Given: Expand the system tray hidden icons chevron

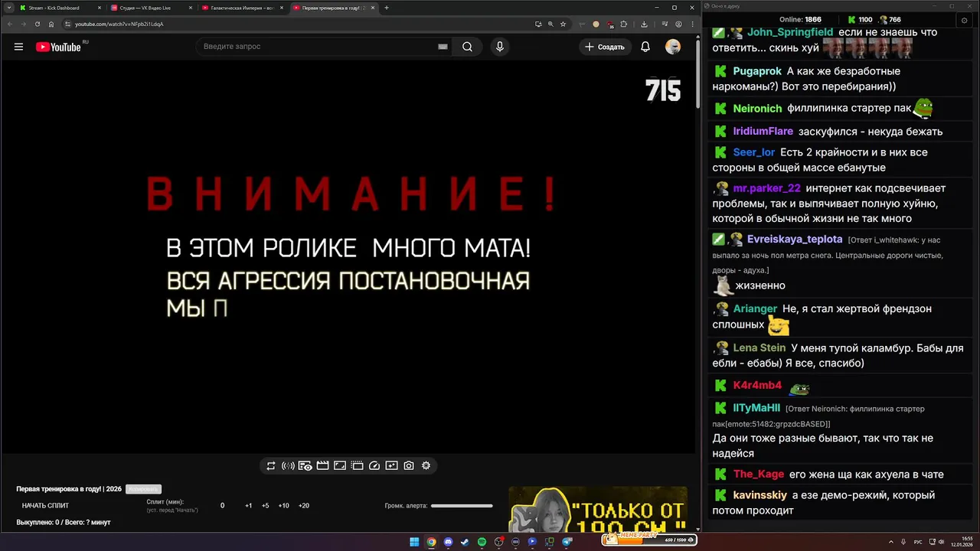Looking at the screenshot, I should [x=890, y=542].
